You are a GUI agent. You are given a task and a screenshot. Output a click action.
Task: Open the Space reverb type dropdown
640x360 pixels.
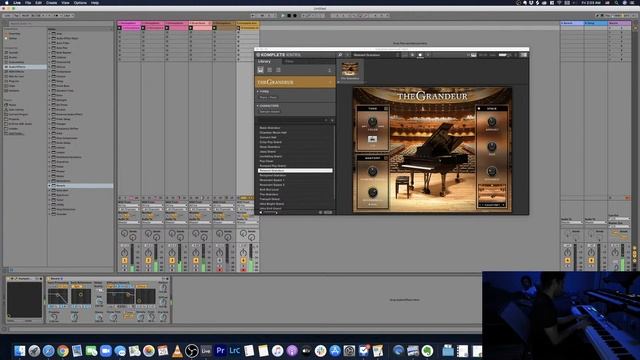click(492, 205)
